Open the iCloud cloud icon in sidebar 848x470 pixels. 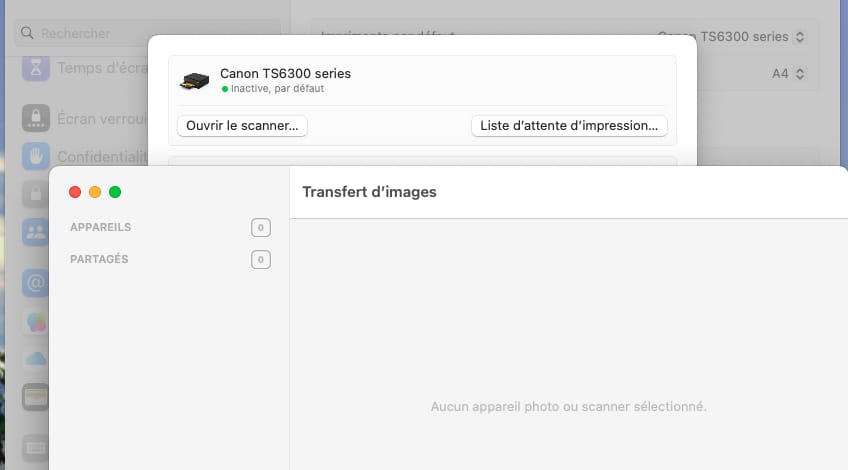36,358
